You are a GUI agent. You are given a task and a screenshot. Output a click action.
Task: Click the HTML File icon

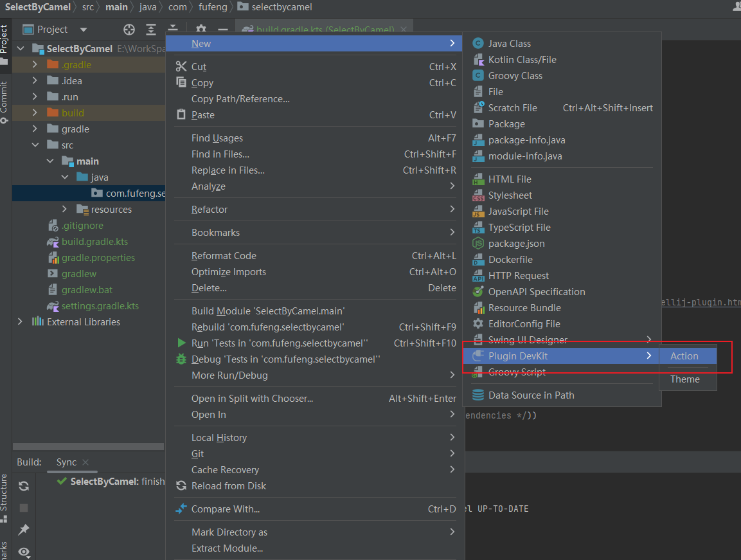(478, 179)
